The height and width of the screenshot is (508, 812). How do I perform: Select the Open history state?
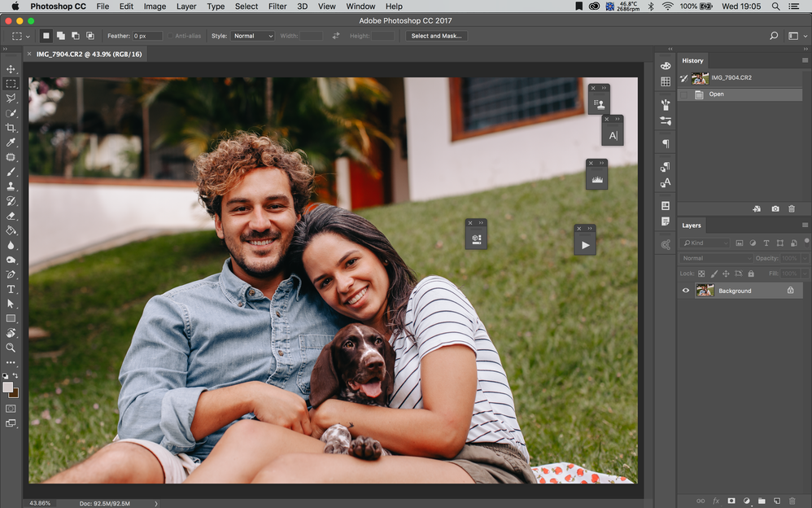pos(740,94)
